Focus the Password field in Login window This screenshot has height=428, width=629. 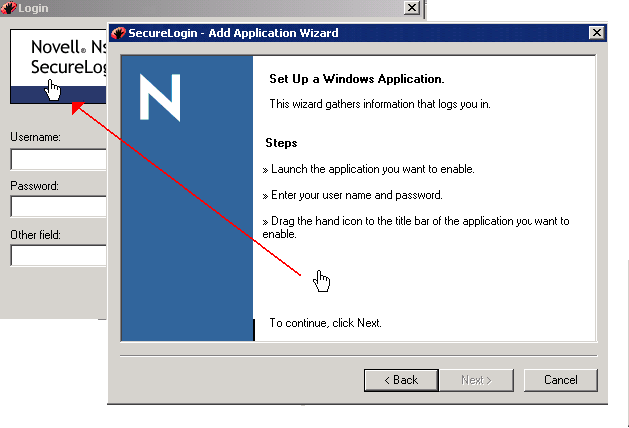click(x=59, y=207)
